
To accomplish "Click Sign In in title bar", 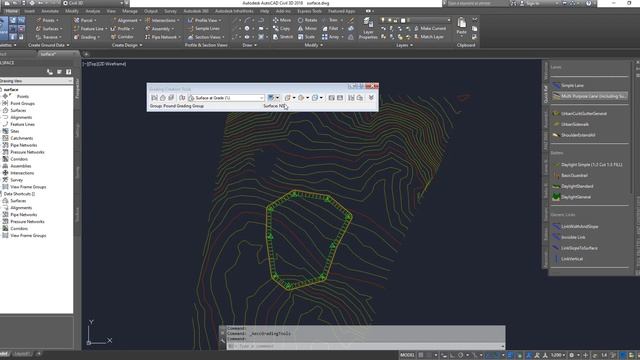I will 531,3.
